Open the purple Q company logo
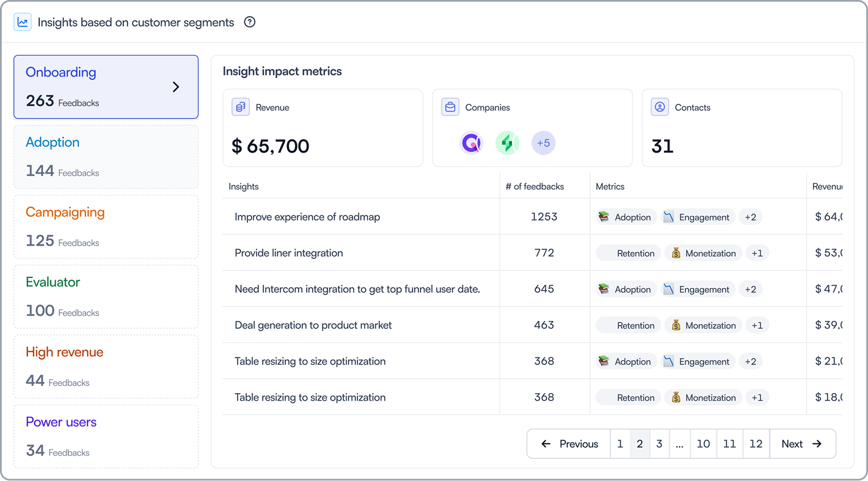Screen dimensions: 868x481 click(471, 143)
